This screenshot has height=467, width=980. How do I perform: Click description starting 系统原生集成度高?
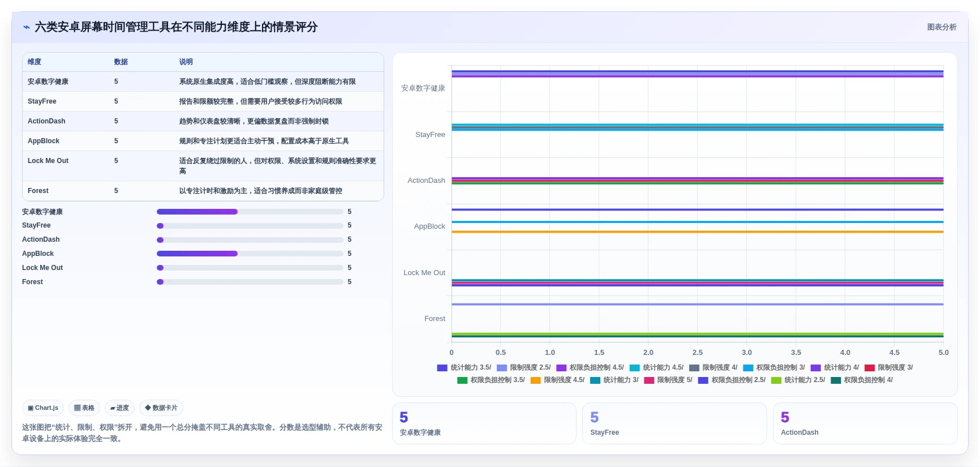point(268,82)
